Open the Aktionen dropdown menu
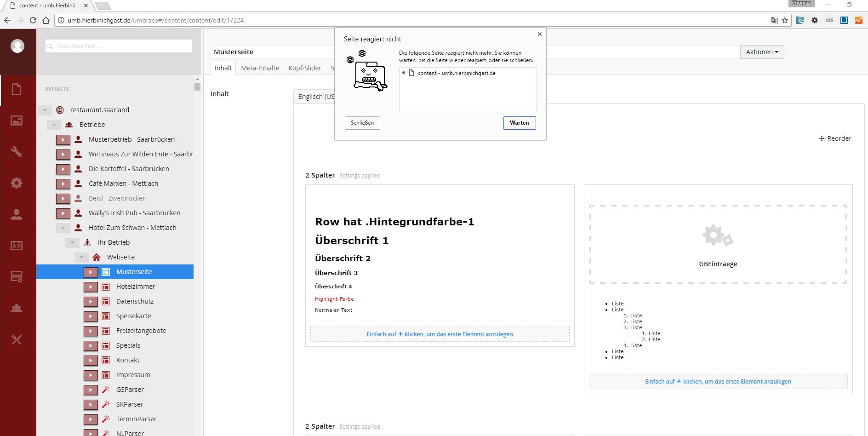Screen dimensions: 868x436 coord(762,52)
